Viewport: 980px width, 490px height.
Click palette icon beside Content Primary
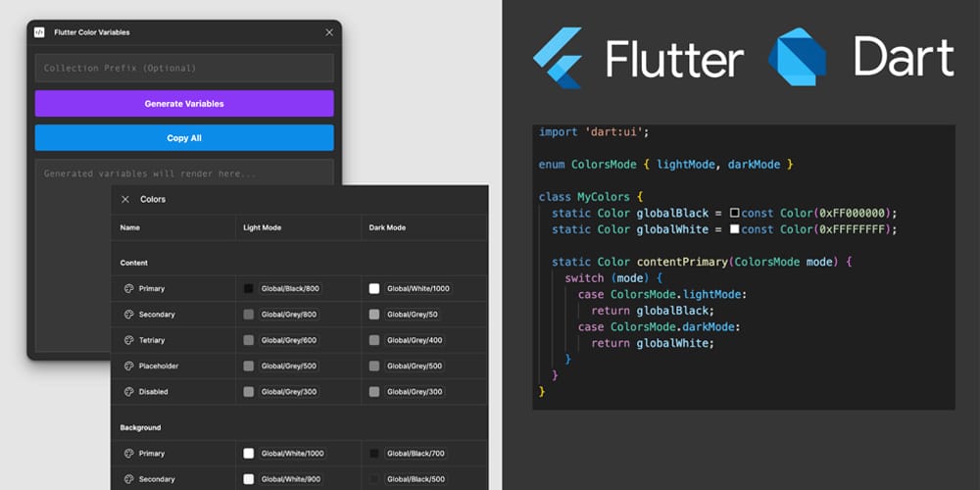coord(128,289)
